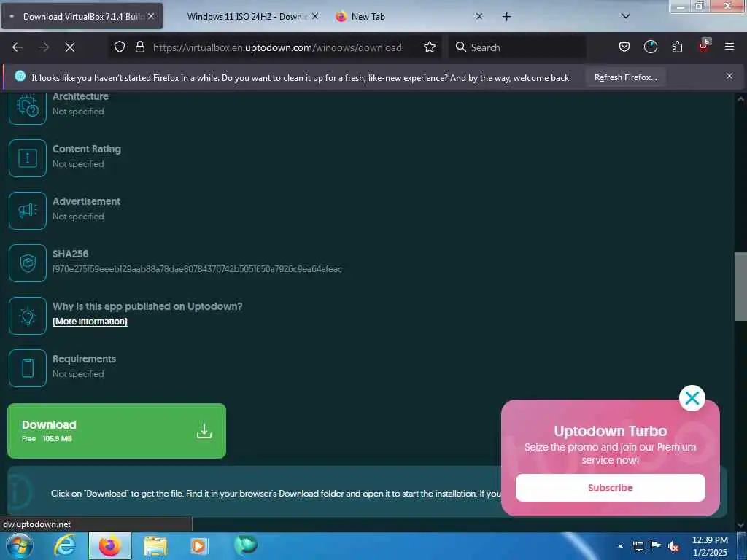Image resolution: width=747 pixels, height=560 pixels.
Task: Stop loading the current page
Action: [69, 47]
